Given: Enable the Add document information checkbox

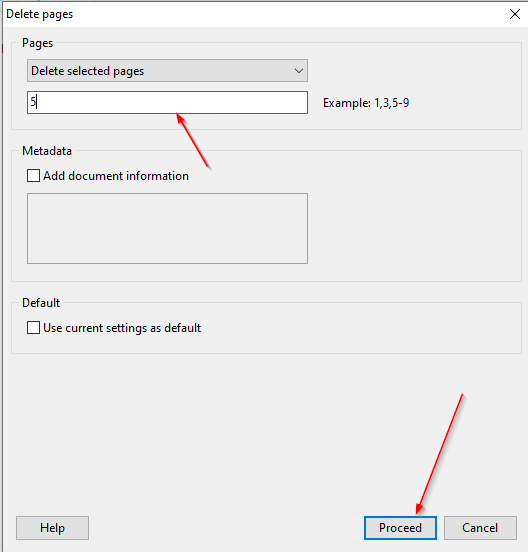Looking at the screenshot, I should coord(33,175).
